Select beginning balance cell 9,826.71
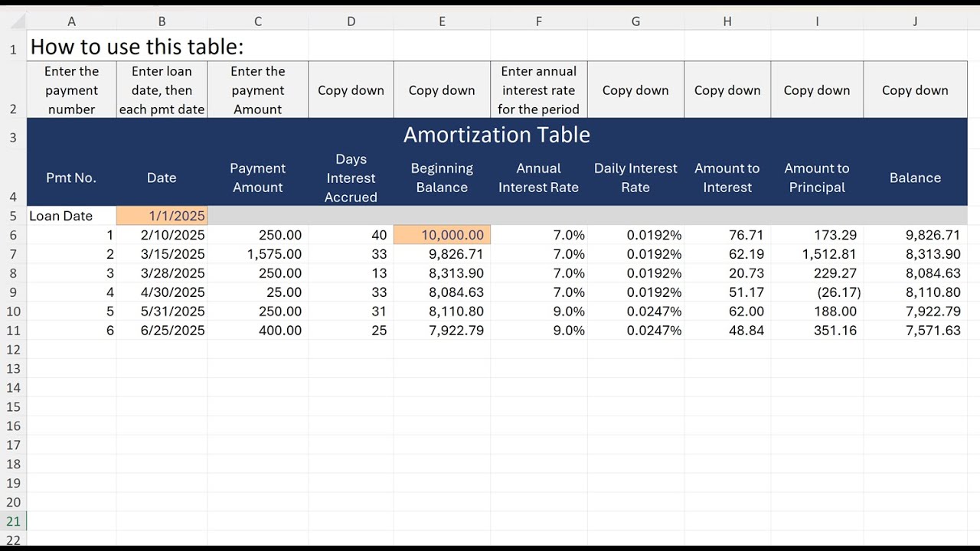This screenshot has height=551, width=980. coord(442,254)
